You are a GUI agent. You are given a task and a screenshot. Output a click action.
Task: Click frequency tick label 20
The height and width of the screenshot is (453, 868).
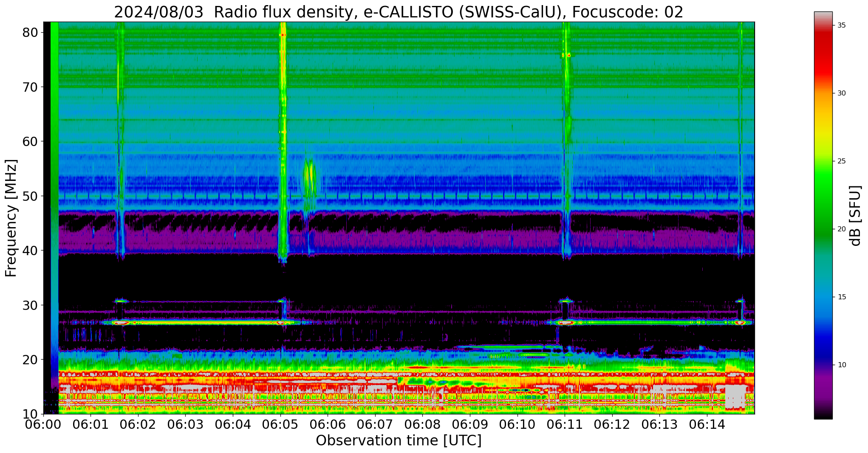[31, 360]
